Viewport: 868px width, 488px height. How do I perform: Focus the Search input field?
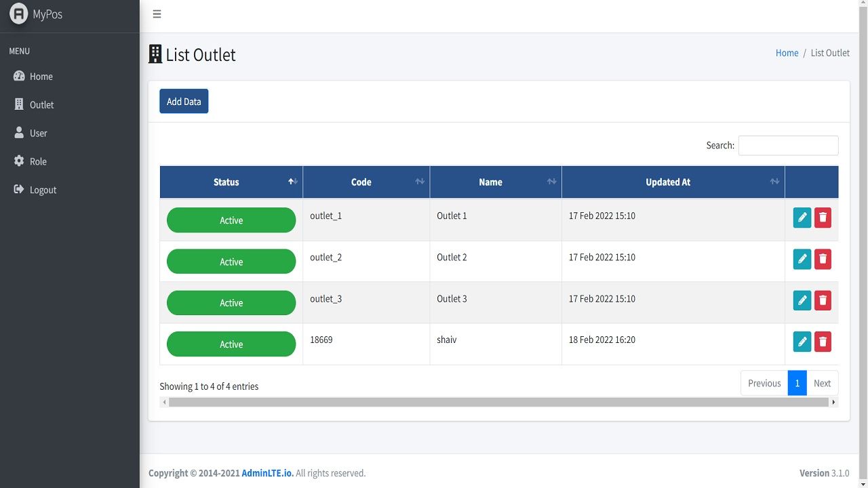click(788, 146)
